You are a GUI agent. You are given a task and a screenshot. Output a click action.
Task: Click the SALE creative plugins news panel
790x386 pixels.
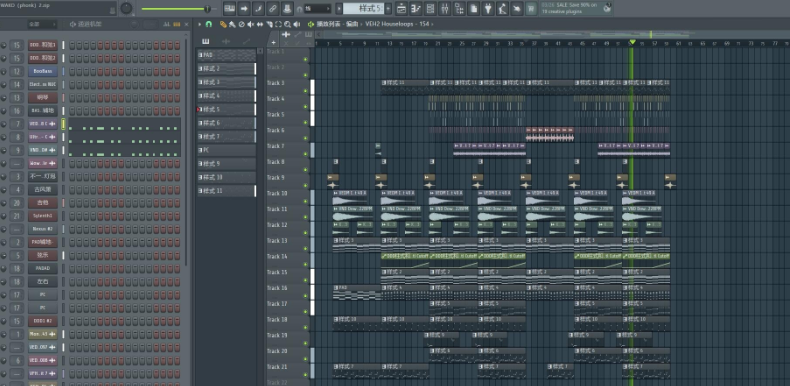pyautogui.click(x=577, y=8)
